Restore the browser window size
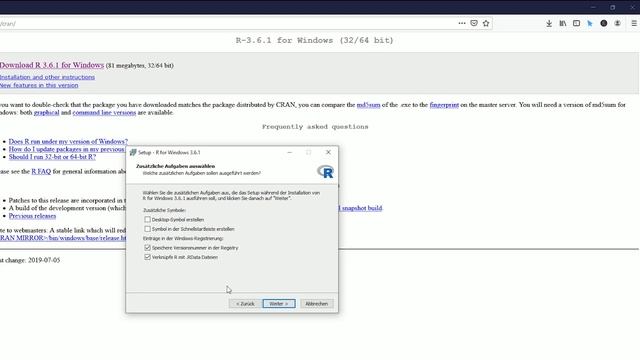The width and height of the screenshot is (640, 360). tap(613, 7)
